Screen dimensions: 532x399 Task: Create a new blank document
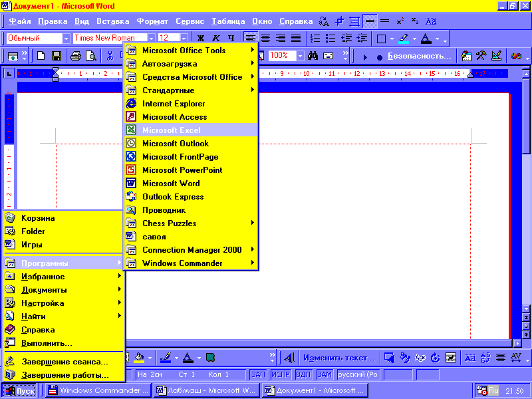pos(41,56)
